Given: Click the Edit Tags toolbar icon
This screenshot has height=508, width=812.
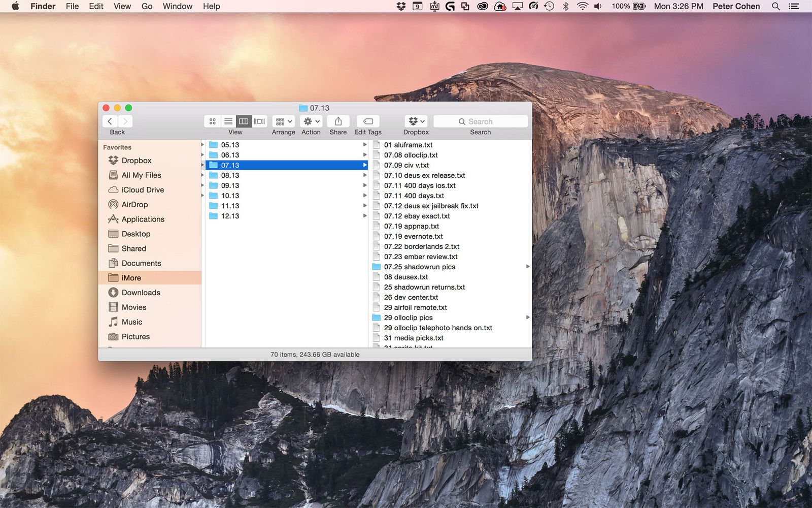Looking at the screenshot, I should (x=368, y=121).
